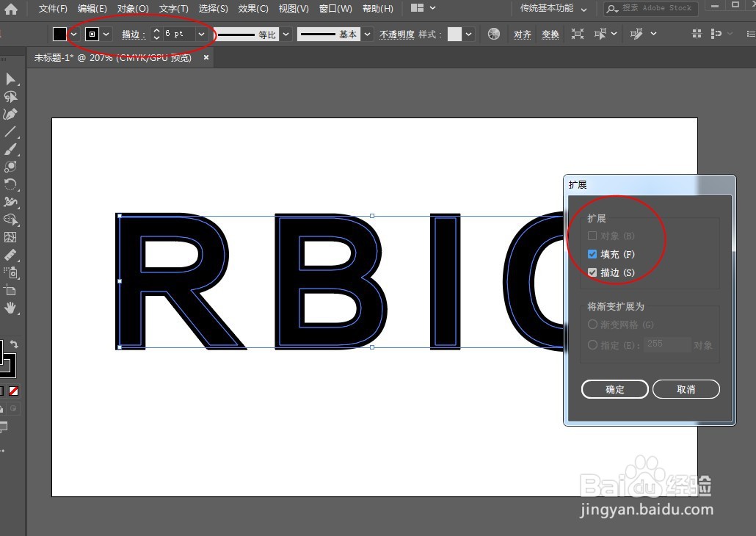Image resolution: width=756 pixels, height=536 pixels.
Task: Select the 指定(E) radio button
Action: (592, 345)
